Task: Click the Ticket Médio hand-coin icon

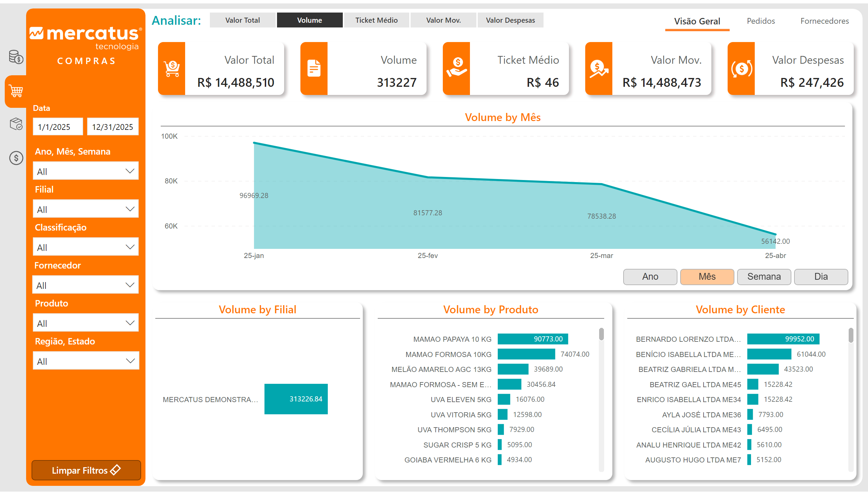Action: pyautogui.click(x=456, y=69)
